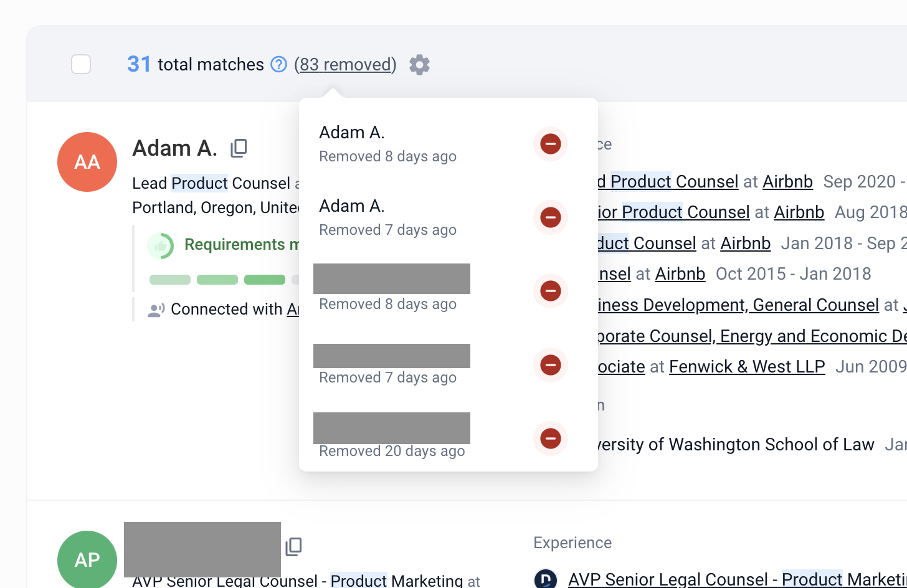
Task: Click the Adam A. candidate name heading
Action: (x=174, y=148)
